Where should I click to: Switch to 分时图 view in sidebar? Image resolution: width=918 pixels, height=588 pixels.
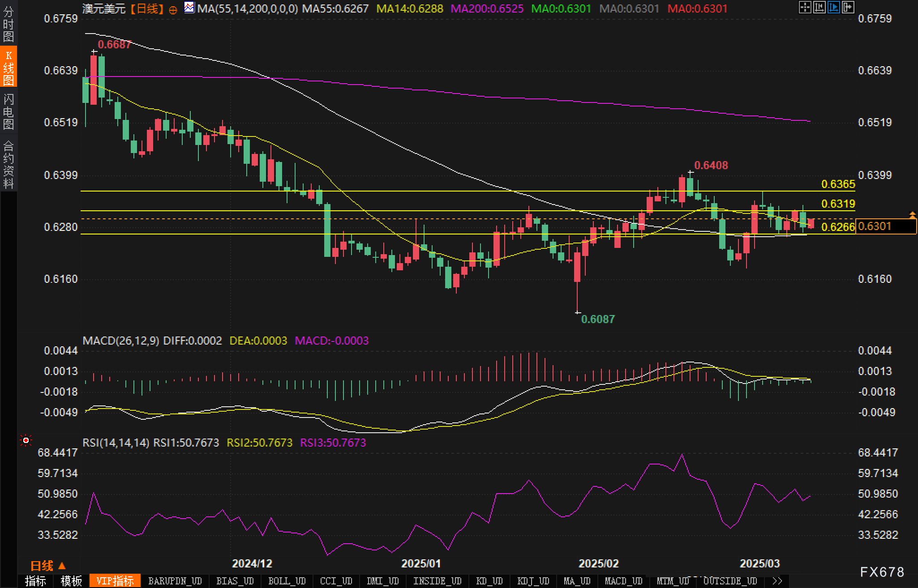pyautogui.click(x=9, y=24)
